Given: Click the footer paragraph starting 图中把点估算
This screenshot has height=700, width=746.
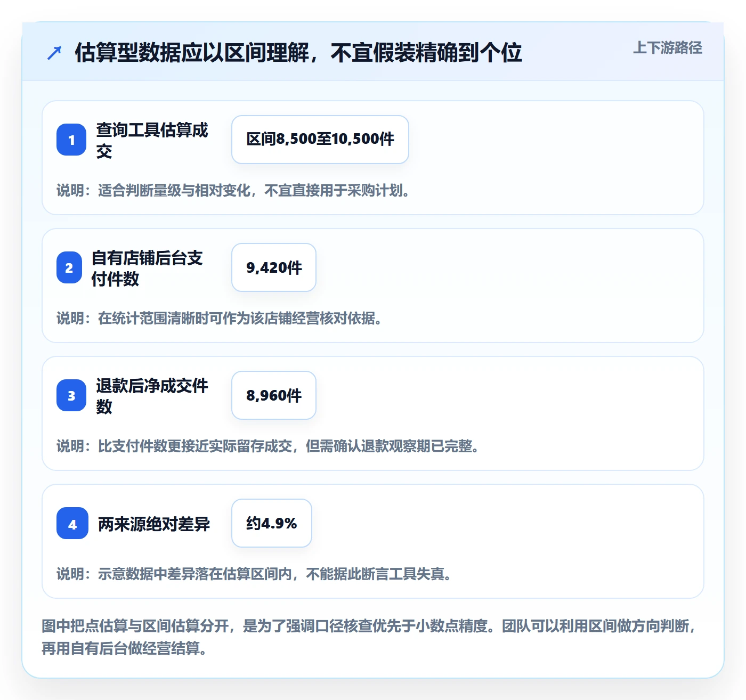Looking at the screenshot, I should coord(369,637).
